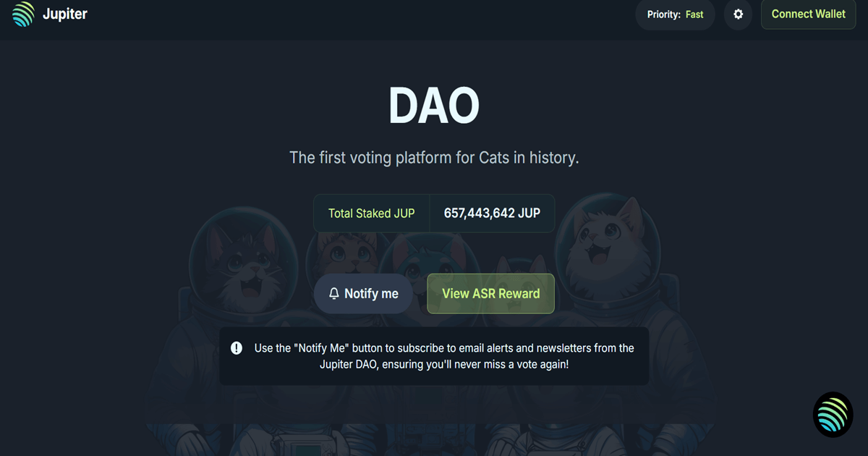
Task: Open the Priority Fast selector
Action: [675, 14]
